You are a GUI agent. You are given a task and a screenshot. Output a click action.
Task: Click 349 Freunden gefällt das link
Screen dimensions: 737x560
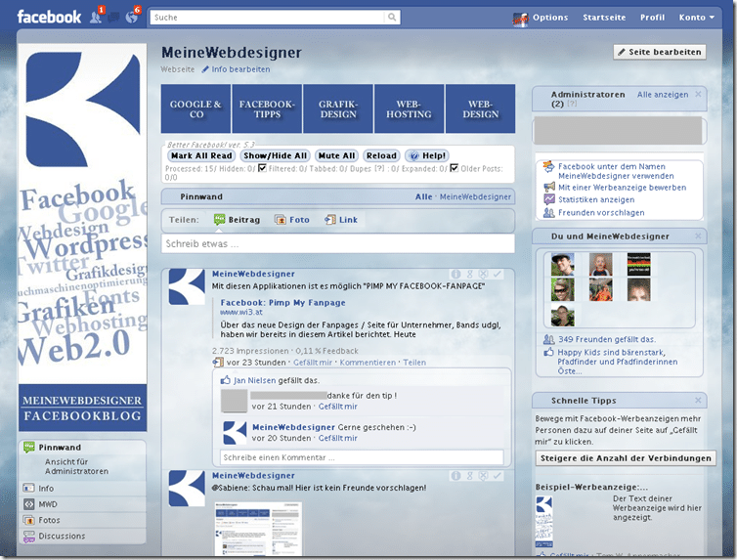tap(607, 339)
